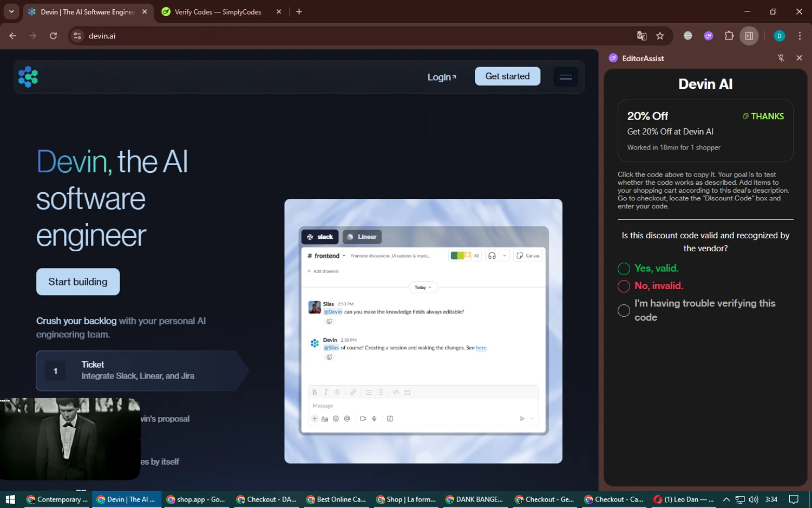Close the EditorAssist side panel
This screenshot has width=812, height=508.
(x=799, y=58)
